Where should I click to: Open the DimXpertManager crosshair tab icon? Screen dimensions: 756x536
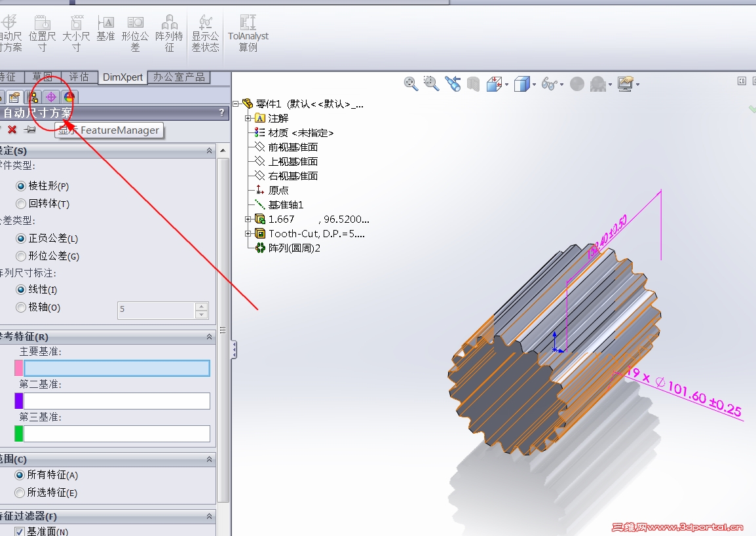point(50,98)
